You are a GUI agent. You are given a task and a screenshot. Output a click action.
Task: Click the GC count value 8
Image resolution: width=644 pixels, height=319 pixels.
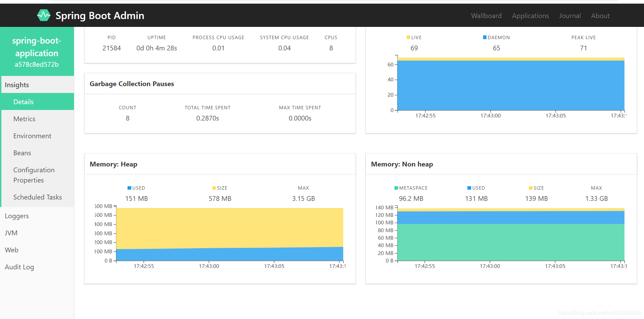point(128,118)
